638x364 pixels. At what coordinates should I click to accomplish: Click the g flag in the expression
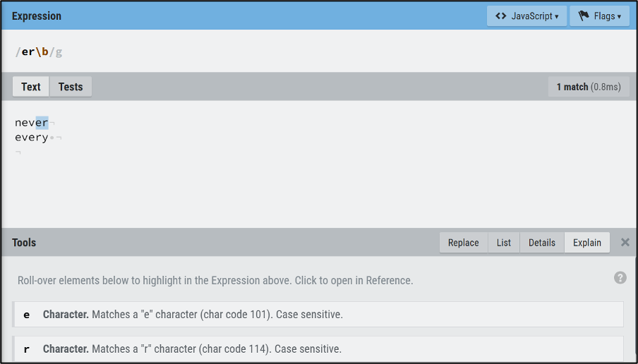[x=59, y=52]
